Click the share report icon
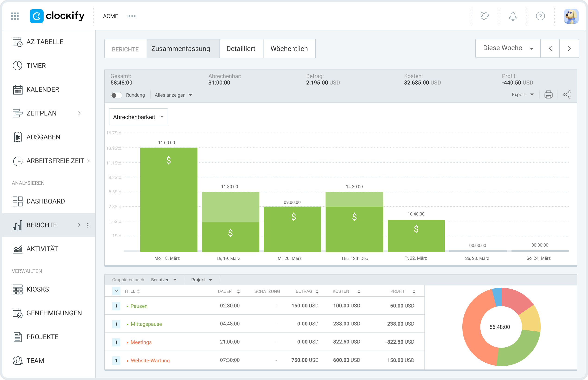Viewport: 588px width, 380px height. click(567, 95)
